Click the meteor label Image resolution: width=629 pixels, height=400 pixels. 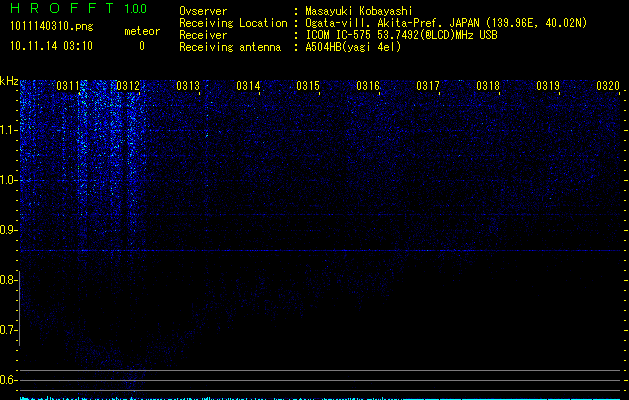[x=142, y=31]
